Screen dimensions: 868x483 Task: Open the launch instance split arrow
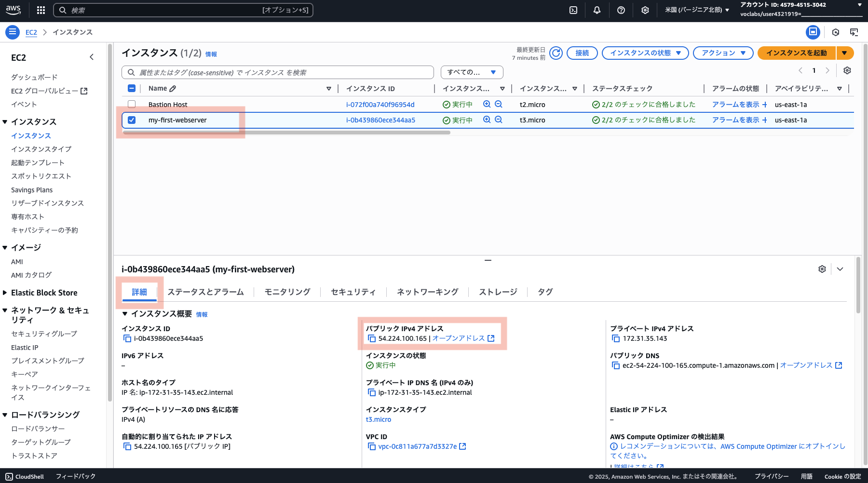coord(845,53)
